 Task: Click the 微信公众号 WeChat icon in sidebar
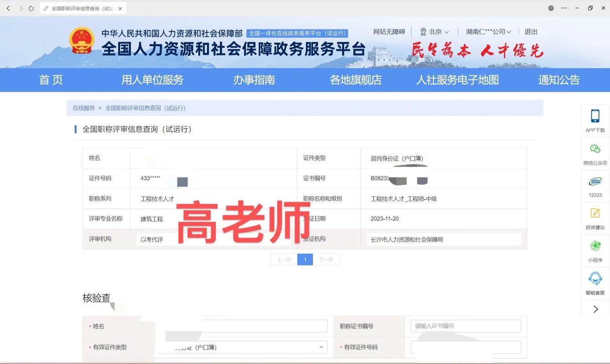pos(595,152)
